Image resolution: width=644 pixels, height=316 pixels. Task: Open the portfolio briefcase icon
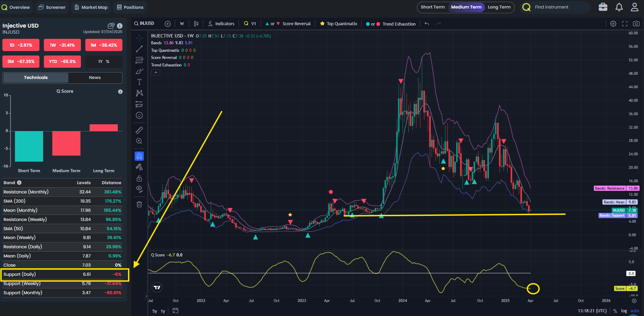(603, 7)
